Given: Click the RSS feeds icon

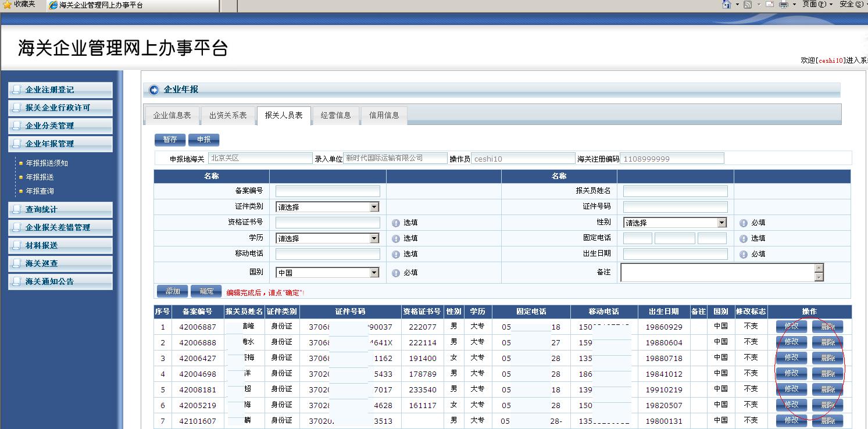Looking at the screenshot, I should point(748,5).
